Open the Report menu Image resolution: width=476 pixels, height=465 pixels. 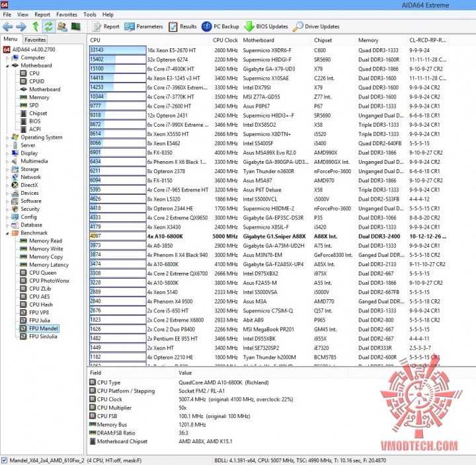point(42,15)
